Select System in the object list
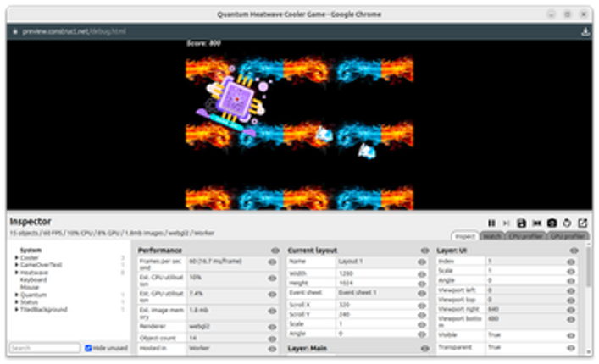The image size is (599, 364). tap(31, 251)
